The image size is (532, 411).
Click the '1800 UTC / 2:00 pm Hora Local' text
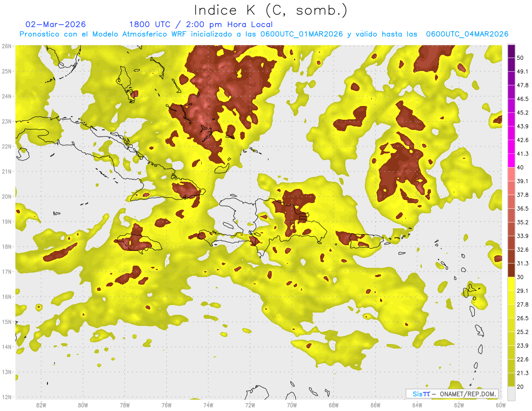click(x=201, y=24)
